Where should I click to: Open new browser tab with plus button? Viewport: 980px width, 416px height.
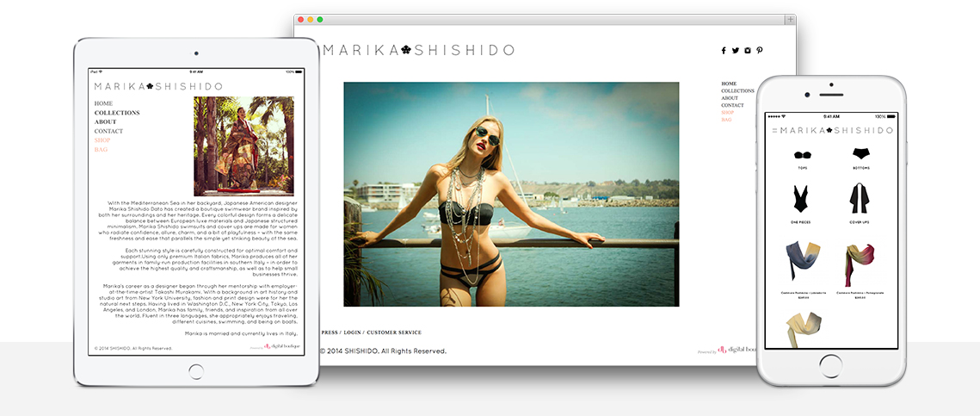[789, 19]
